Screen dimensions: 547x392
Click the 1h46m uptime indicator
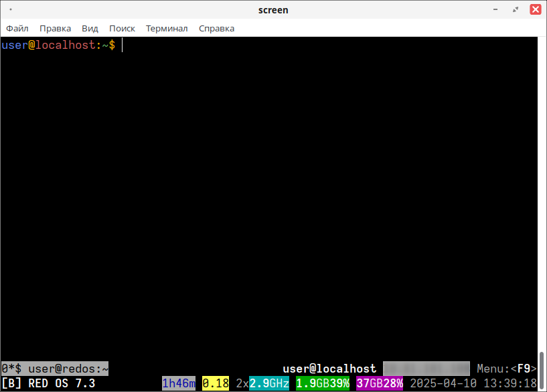coord(179,383)
